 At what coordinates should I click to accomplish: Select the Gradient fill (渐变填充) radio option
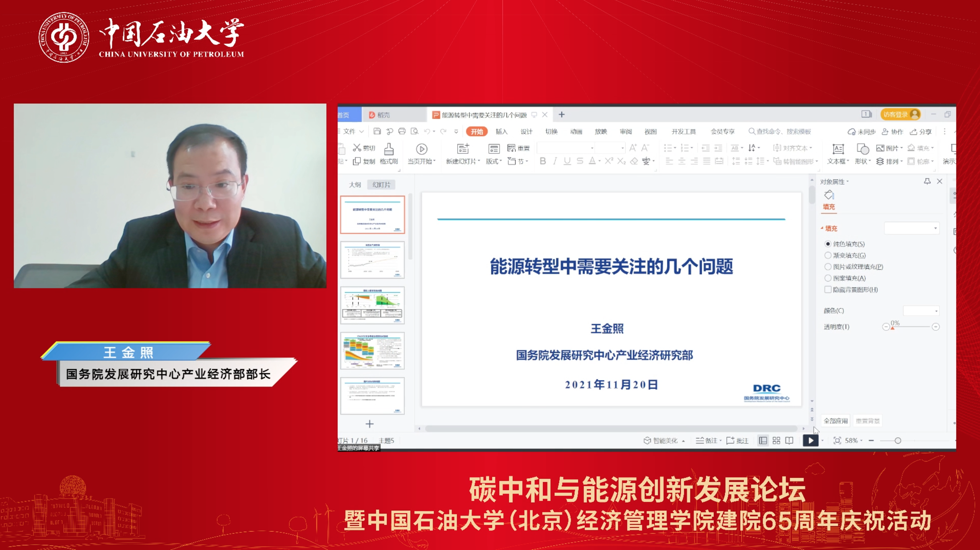pos(828,255)
